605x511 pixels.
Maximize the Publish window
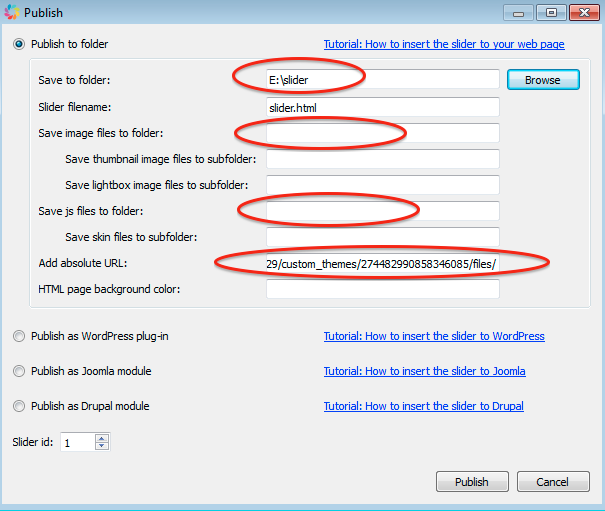pos(551,13)
